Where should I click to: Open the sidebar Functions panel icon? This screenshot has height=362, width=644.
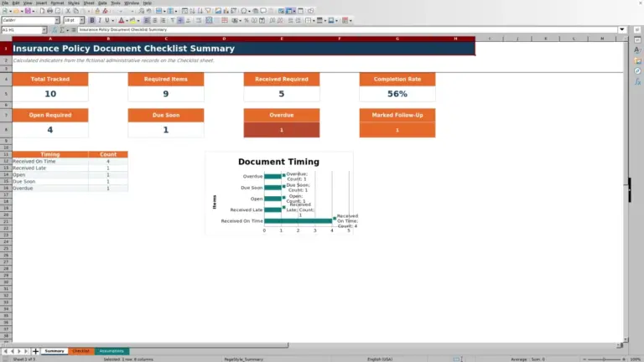click(637, 81)
